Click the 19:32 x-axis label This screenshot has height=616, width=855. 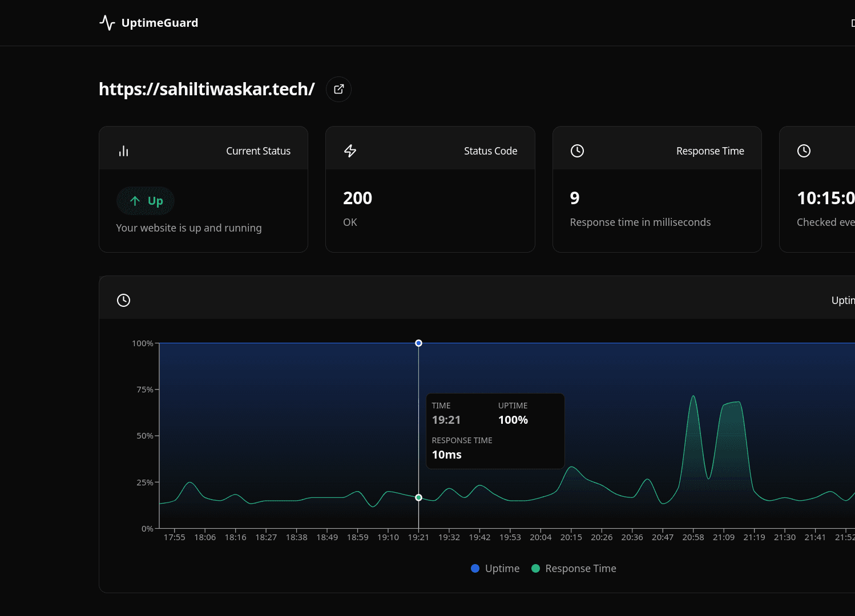coord(449,537)
